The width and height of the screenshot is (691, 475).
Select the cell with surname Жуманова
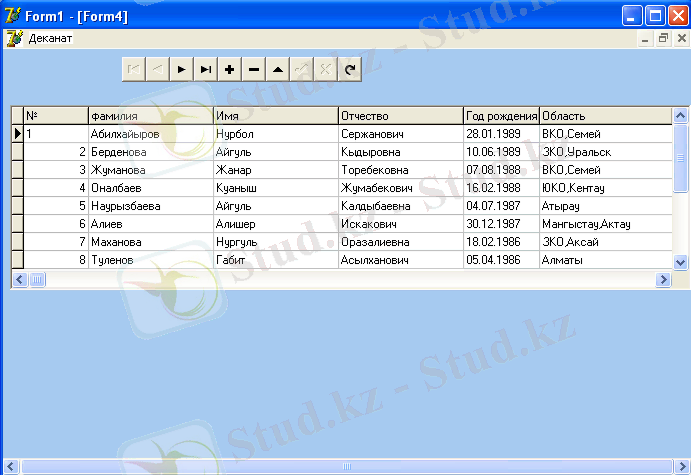[x=150, y=170]
